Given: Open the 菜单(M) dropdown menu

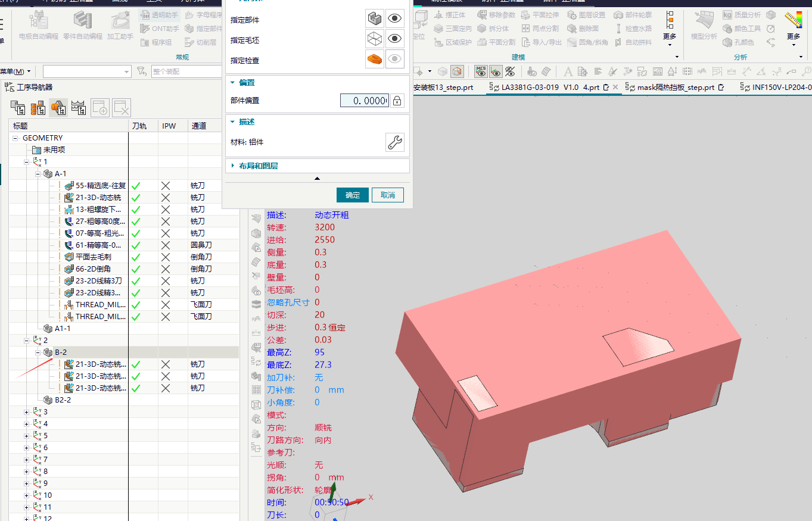Looking at the screenshot, I should click(15, 71).
